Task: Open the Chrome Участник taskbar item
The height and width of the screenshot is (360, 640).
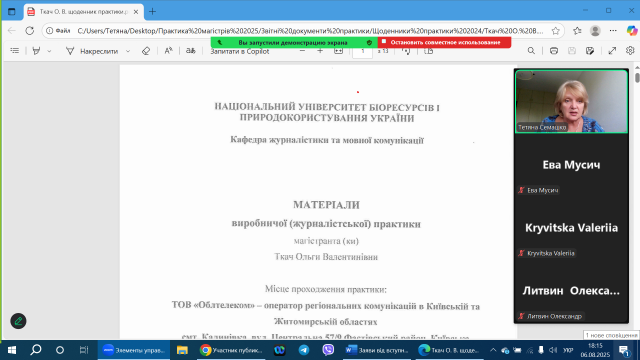Action: (x=231, y=350)
